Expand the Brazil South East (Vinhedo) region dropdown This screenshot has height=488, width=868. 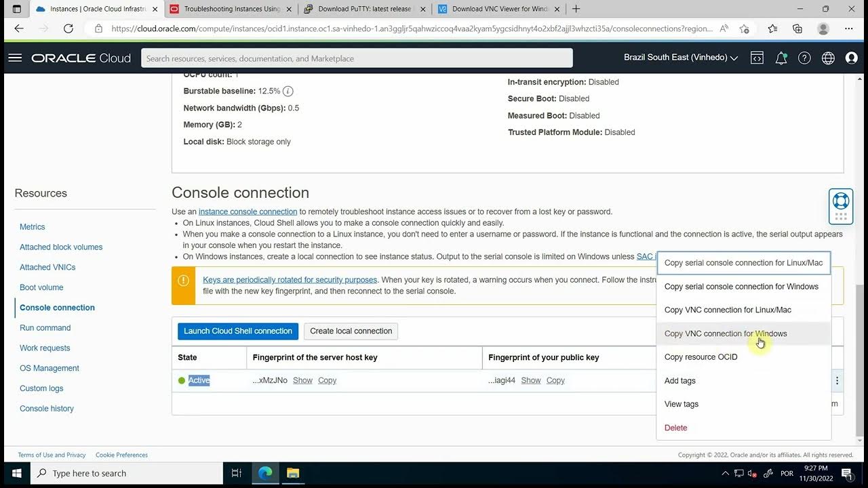680,58
